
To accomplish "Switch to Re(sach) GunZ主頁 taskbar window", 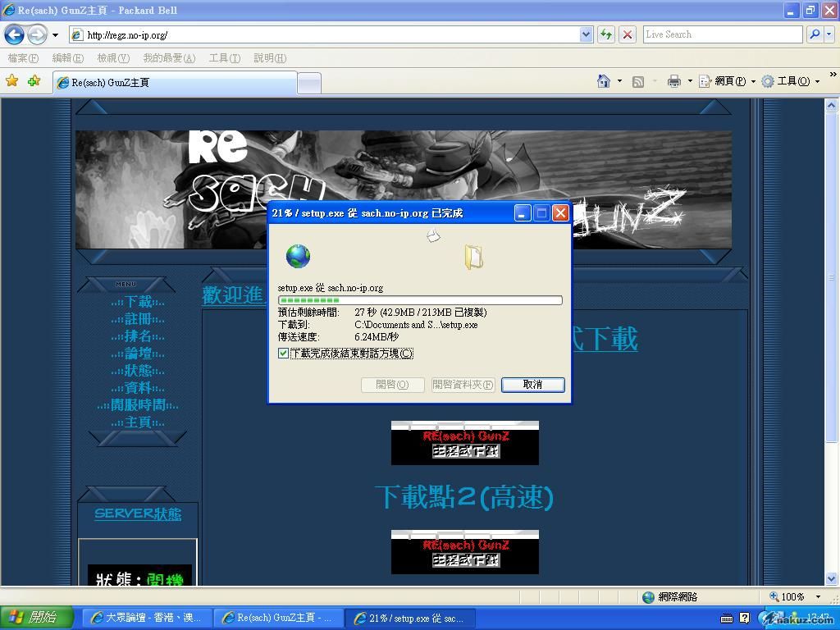I will 277,618.
